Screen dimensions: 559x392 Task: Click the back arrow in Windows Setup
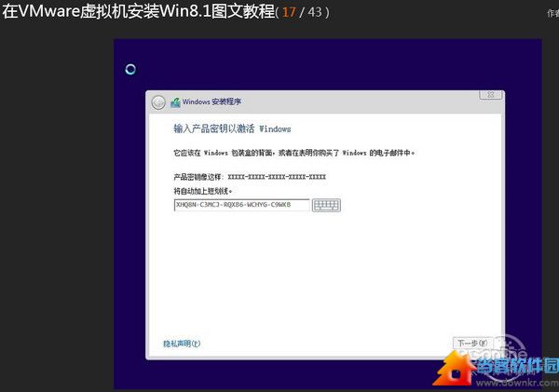(158, 102)
